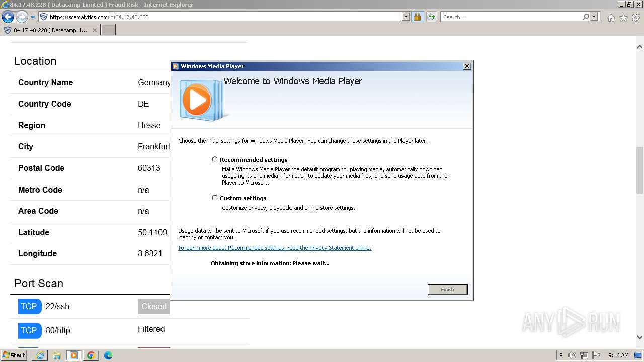Image resolution: width=644 pixels, height=362 pixels.
Task: Open a new blank tab
Action: click(x=108, y=30)
